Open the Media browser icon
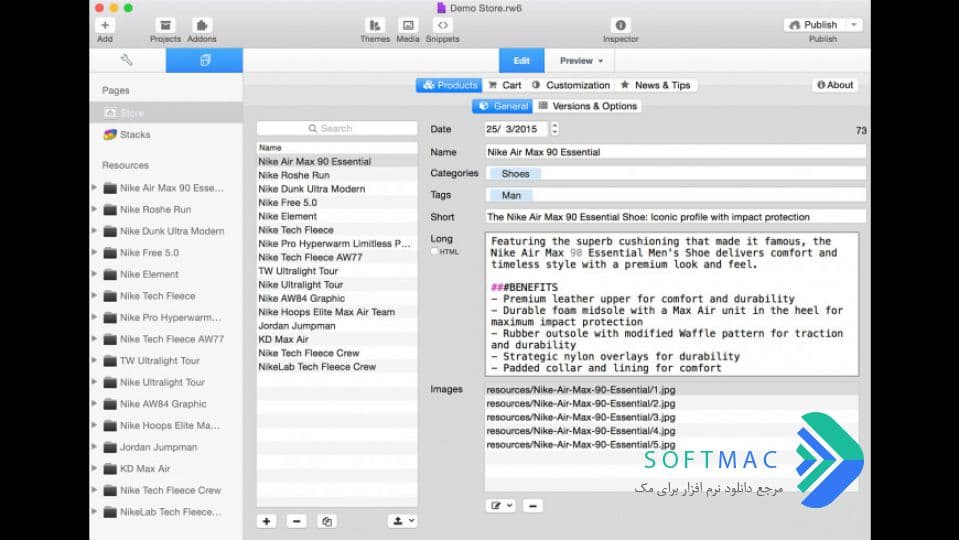The image size is (959, 540). coord(408,25)
